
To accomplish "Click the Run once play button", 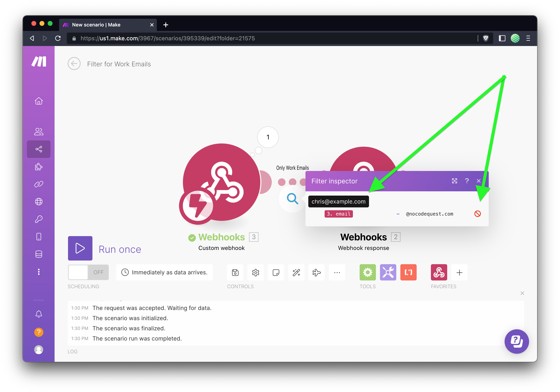I will [x=80, y=248].
